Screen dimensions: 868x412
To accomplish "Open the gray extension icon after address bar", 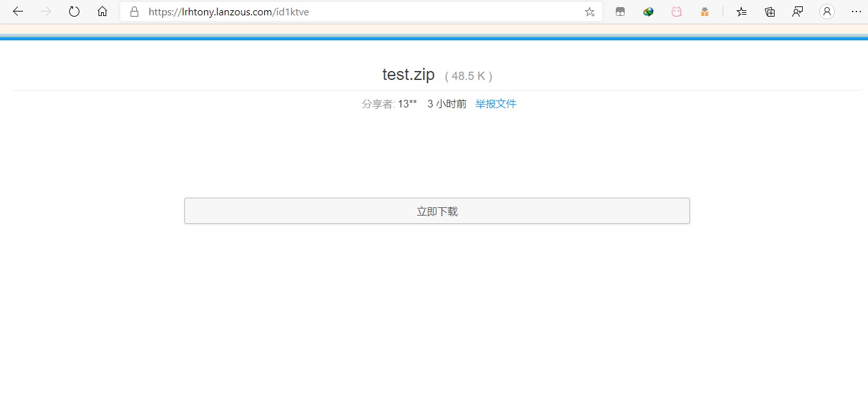I will pyautogui.click(x=620, y=12).
